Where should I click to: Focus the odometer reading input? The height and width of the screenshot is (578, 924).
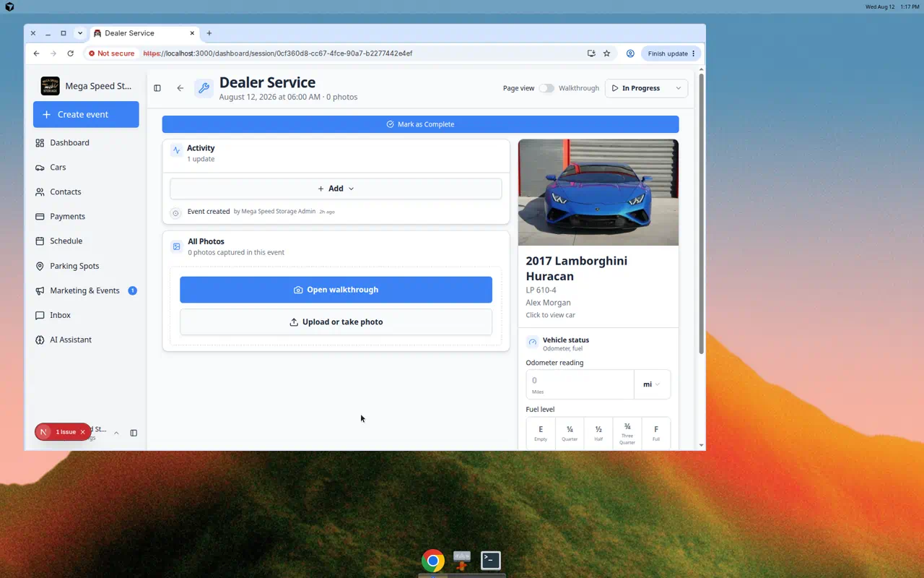tap(580, 384)
